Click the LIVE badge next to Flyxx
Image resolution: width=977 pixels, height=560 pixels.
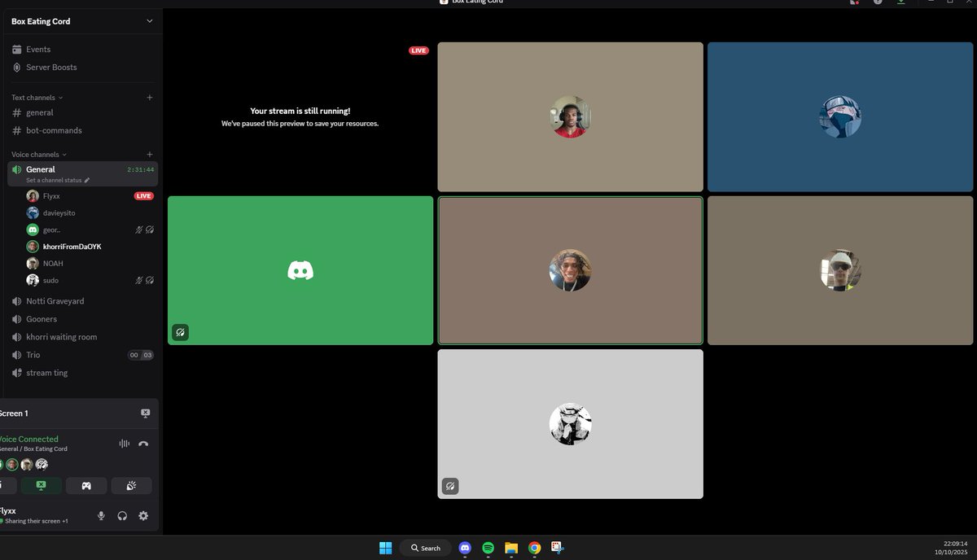pyautogui.click(x=143, y=196)
